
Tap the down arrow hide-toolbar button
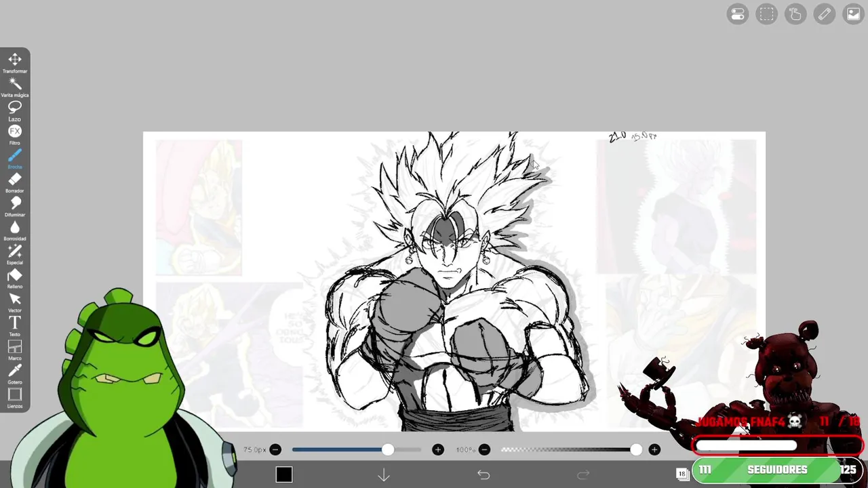pos(384,475)
